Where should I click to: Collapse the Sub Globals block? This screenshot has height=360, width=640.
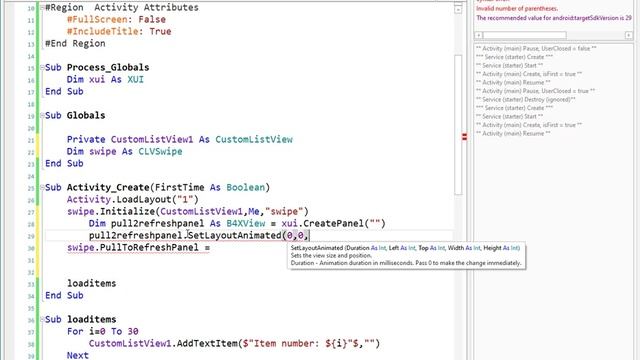(42, 116)
